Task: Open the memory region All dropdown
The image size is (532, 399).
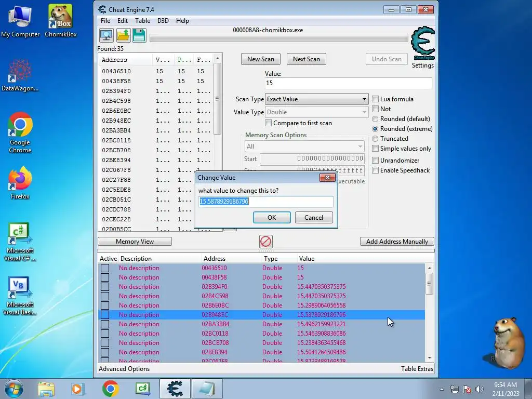Action: pyautogui.click(x=304, y=147)
